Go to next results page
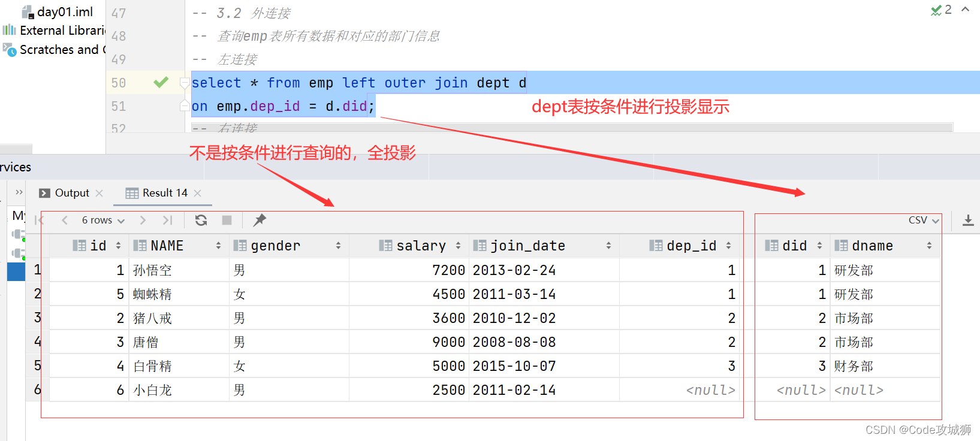Screen dimensions: 980x441 pos(143,220)
